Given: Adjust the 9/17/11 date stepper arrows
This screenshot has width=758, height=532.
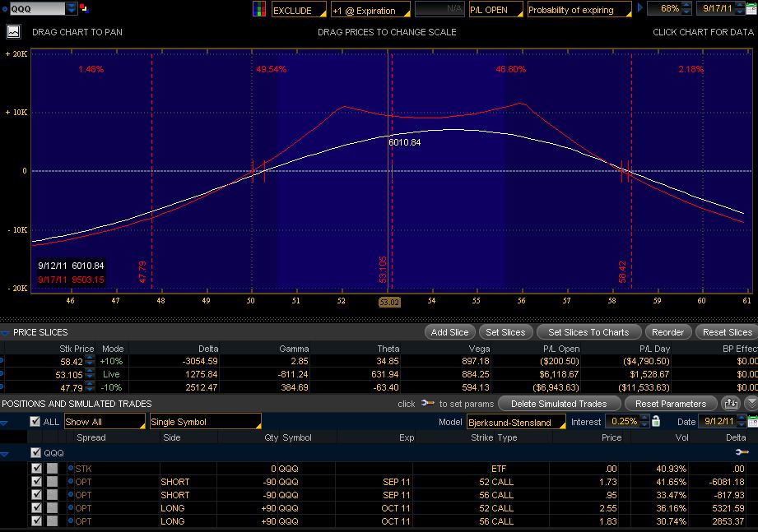Looking at the screenshot, I should point(740,8).
